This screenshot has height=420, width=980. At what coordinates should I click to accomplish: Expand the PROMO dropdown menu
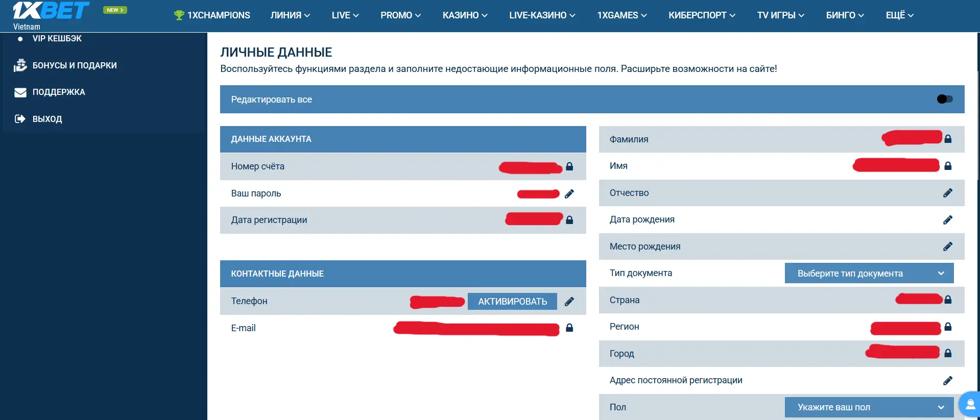coord(401,15)
